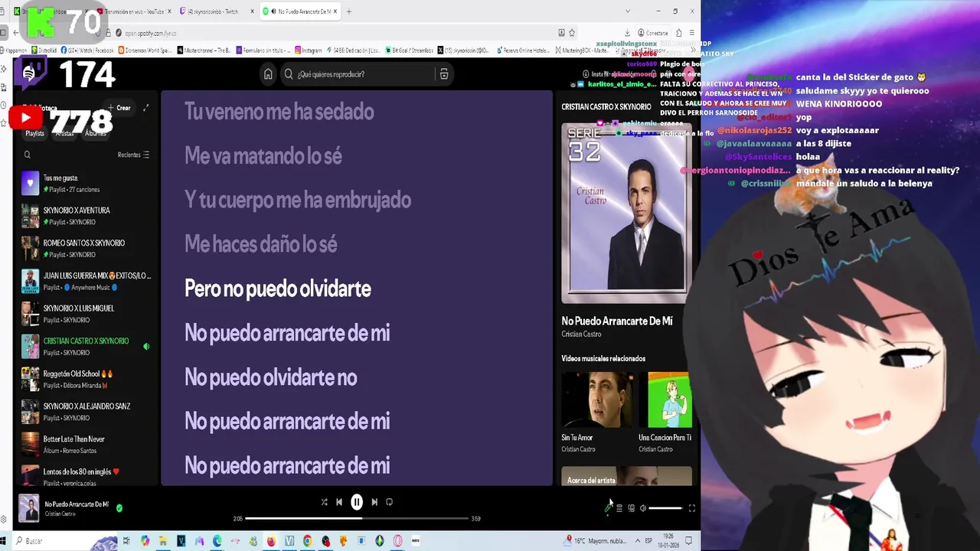Toggle repeat mode
Image resolution: width=980 pixels, height=551 pixels.
389,502
